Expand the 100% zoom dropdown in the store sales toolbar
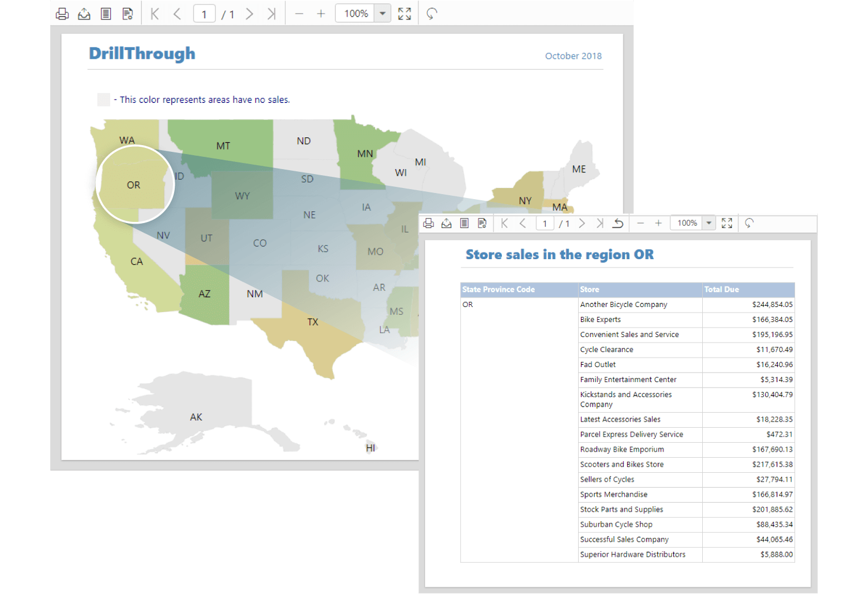The width and height of the screenshot is (868, 594). point(709,223)
